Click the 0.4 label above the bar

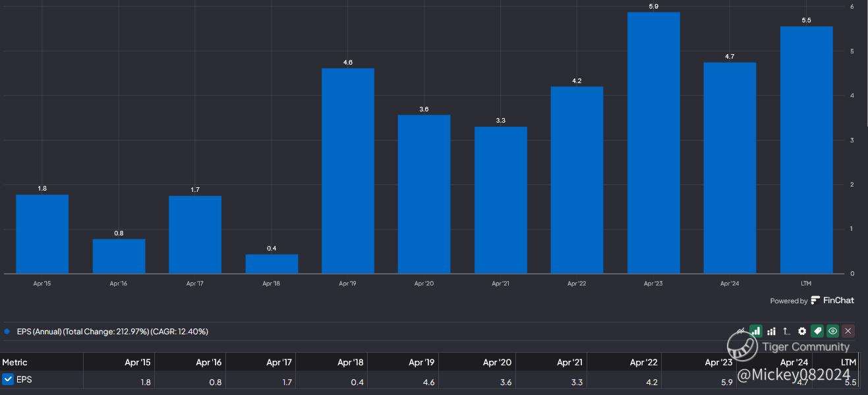272,249
